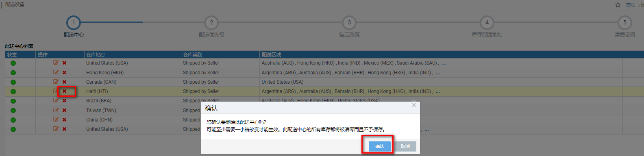The width and height of the screenshot is (644, 156).
Task: Delete the Taiwan (TWN) warehouse row
Action: 64,110
